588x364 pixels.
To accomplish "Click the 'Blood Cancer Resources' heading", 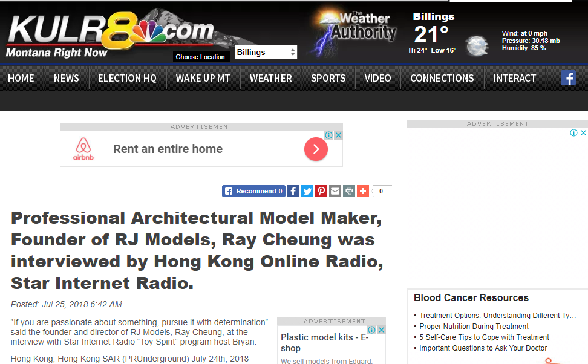I will (471, 297).
